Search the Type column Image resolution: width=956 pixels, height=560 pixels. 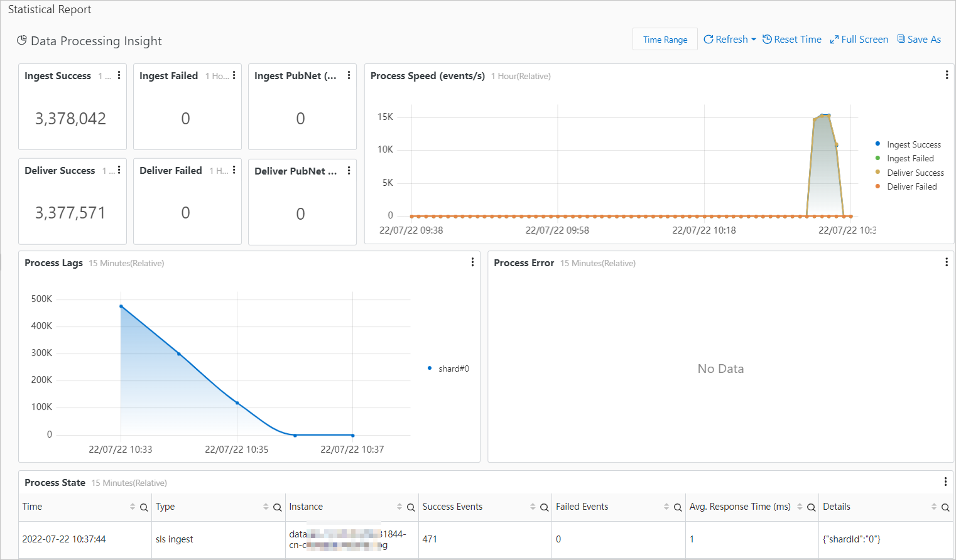click(277, 507)
